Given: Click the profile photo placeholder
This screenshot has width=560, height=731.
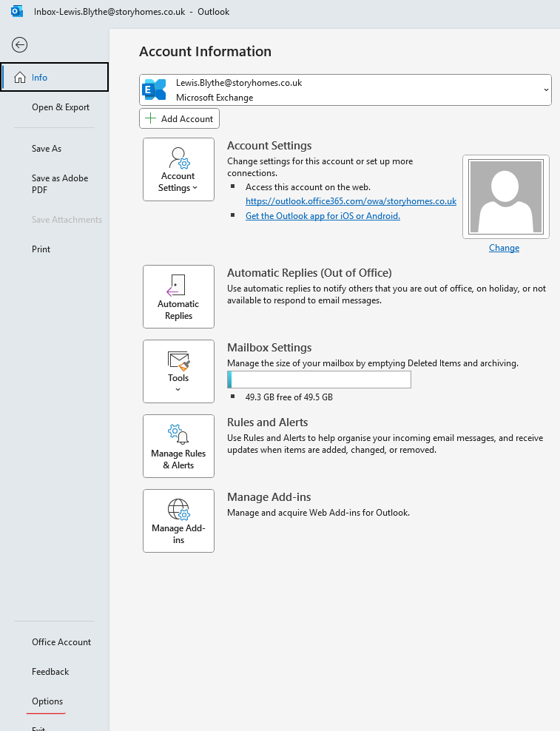Looking at the screenshot, I should click(x=506, y=197).
